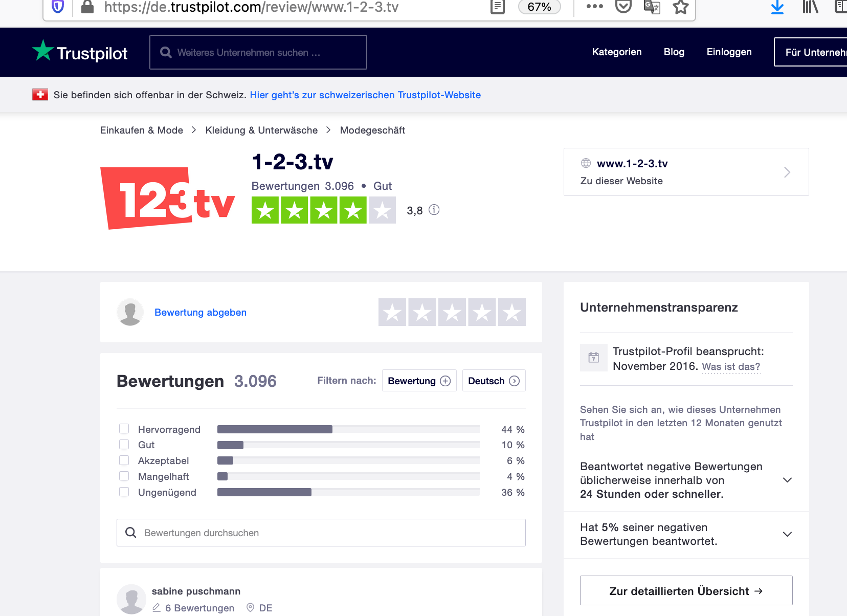Toggle reader view icon in address bar
847x616 pixels.
click(x=497, y=7)
